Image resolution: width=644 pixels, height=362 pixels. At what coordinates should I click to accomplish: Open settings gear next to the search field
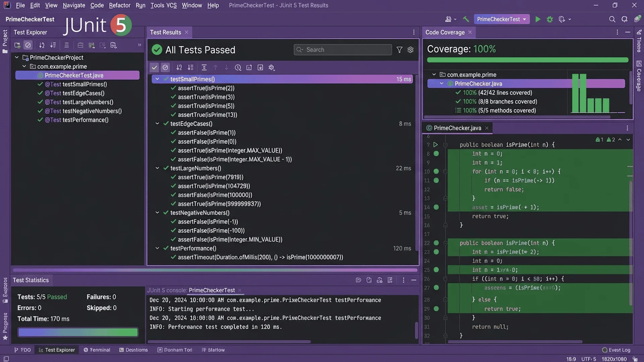(410, 50)
